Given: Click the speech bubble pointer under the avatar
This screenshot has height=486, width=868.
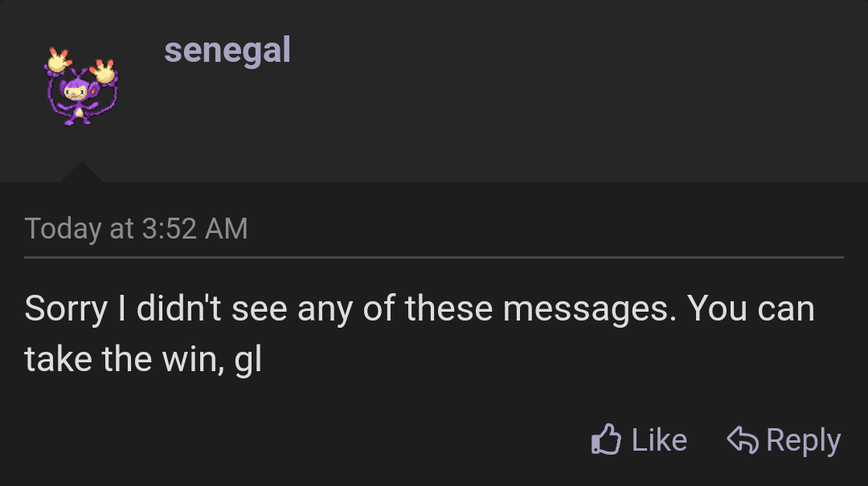Looking at the screenshot, I should point(80,173).
